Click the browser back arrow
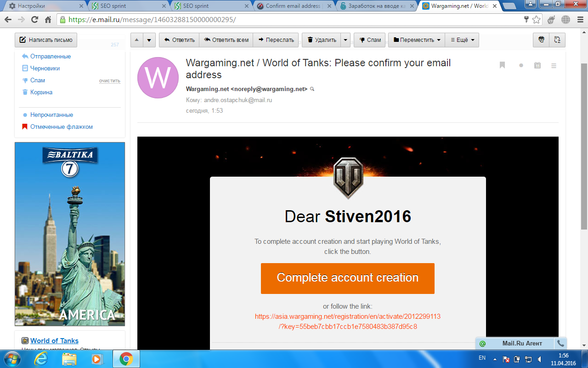The width and height of the screenshot is (588, 368). (8, 20)
